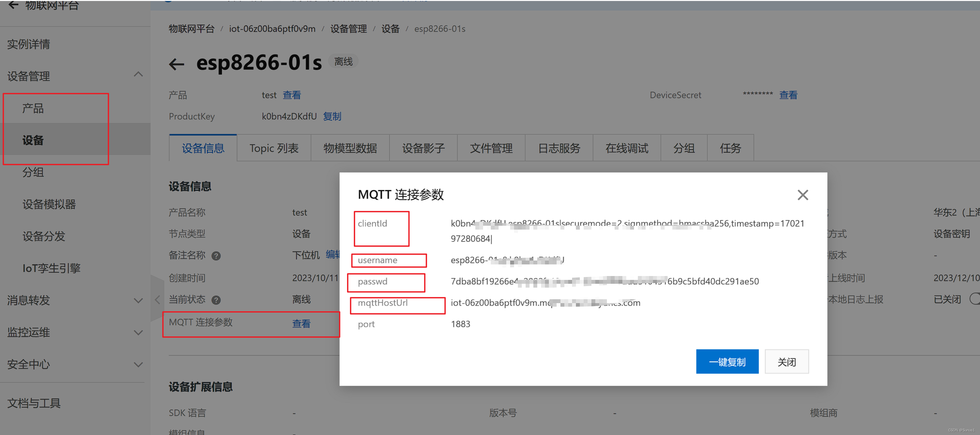Click 设备管理 in the breadcrumb
This screenshot has width=980, height=435.
(349, 29)
